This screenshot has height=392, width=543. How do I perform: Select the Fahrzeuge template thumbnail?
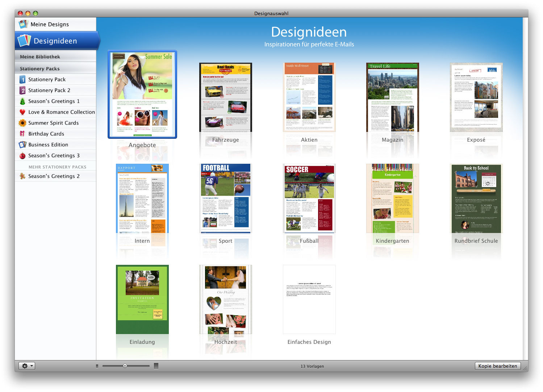226,97
